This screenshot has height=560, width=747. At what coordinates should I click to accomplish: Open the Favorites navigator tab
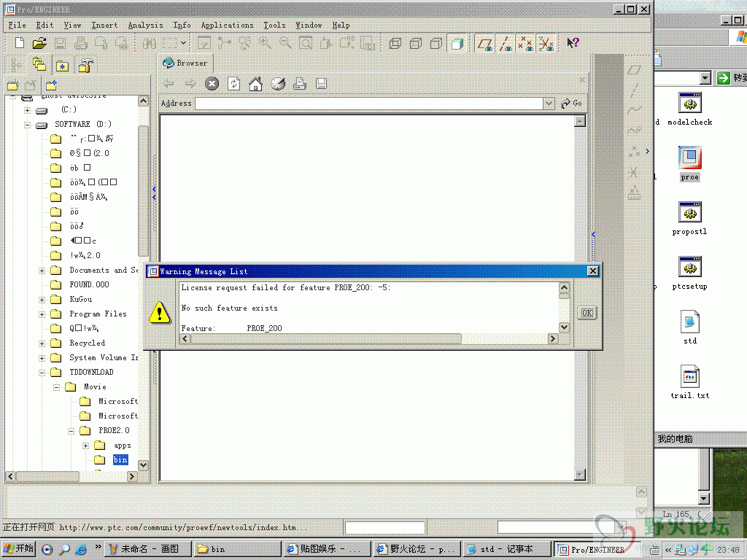pyautogui.click(x=62, y=65)
